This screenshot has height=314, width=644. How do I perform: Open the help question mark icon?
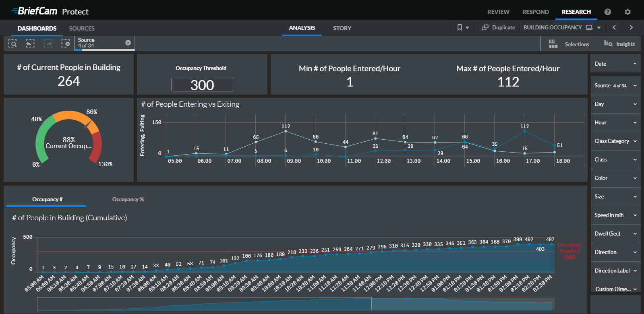click(608, 12)
